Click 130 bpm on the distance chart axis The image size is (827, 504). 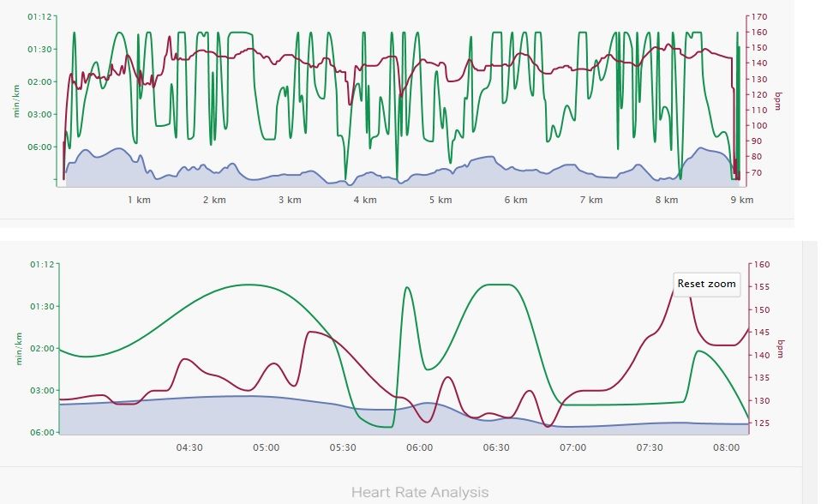(759, 79)
